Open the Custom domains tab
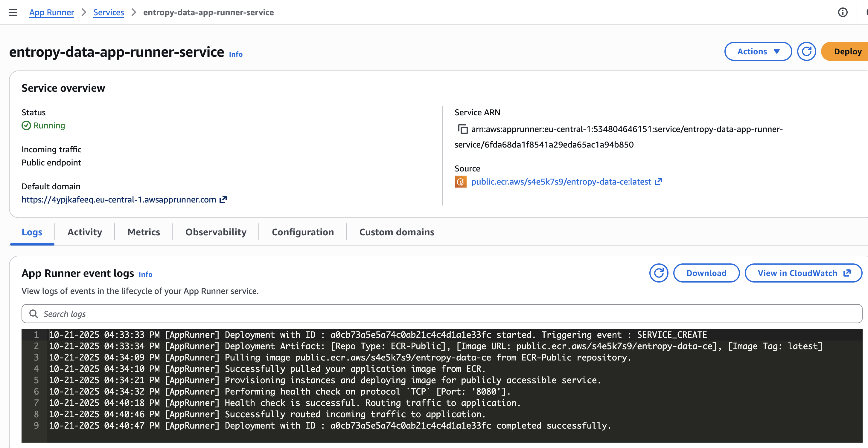Screen dimensions: 868x448 [396, 232]
